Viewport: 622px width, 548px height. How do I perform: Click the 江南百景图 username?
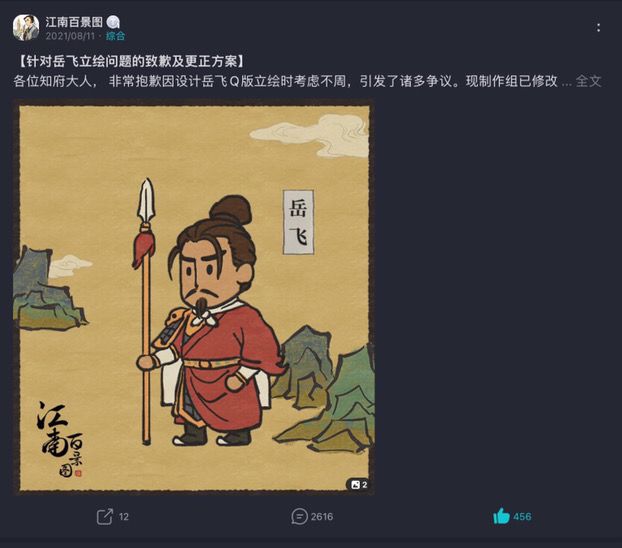point(74,22)
